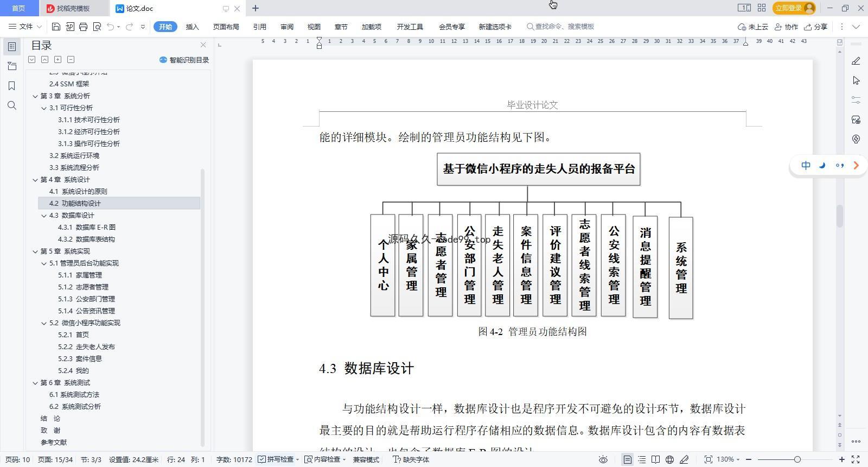The height and width of the screenshot is (467, 868).
Task: Click the fullscreen icon in status bar
Action: tap(856, 459)
